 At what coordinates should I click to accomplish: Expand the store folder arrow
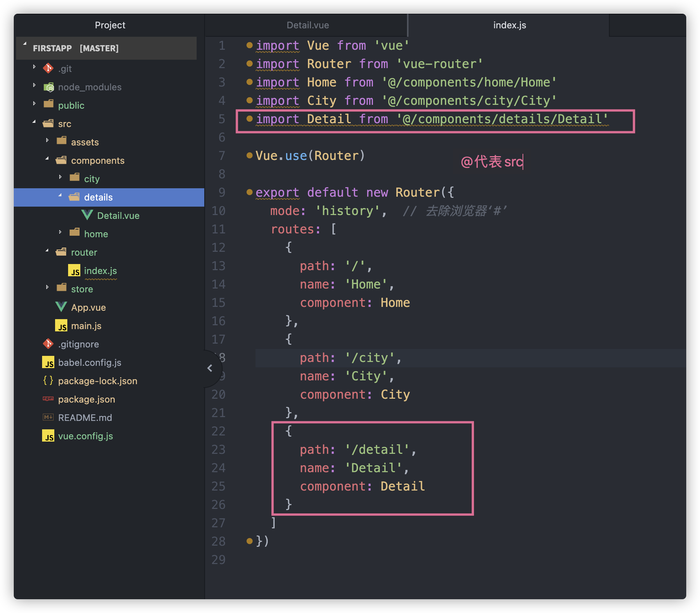47,287
